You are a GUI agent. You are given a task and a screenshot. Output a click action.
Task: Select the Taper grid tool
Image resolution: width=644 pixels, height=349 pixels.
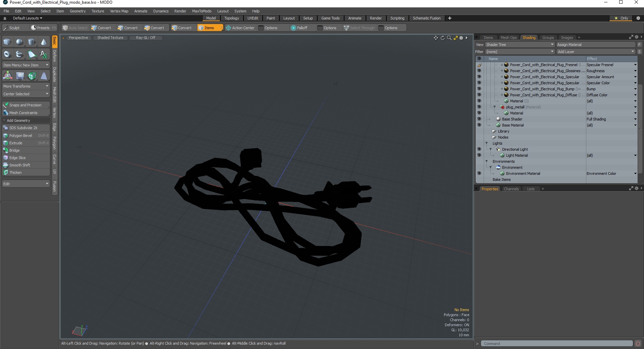(44, 76)
